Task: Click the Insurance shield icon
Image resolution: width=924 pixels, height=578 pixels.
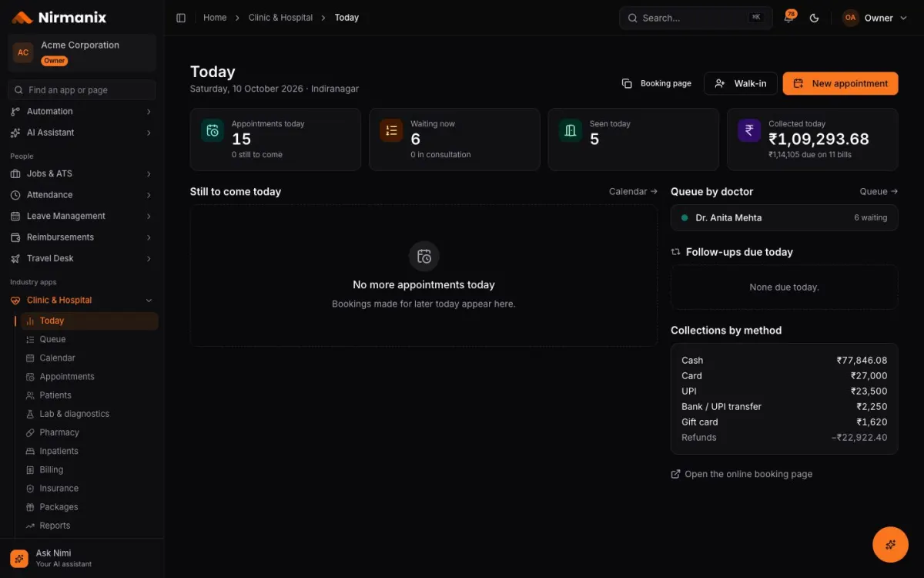Action: tap(30, 489)
